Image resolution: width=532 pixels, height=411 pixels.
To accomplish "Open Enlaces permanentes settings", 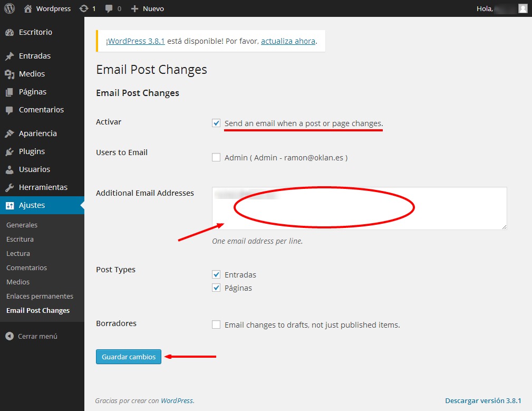I will click(40, 297).
